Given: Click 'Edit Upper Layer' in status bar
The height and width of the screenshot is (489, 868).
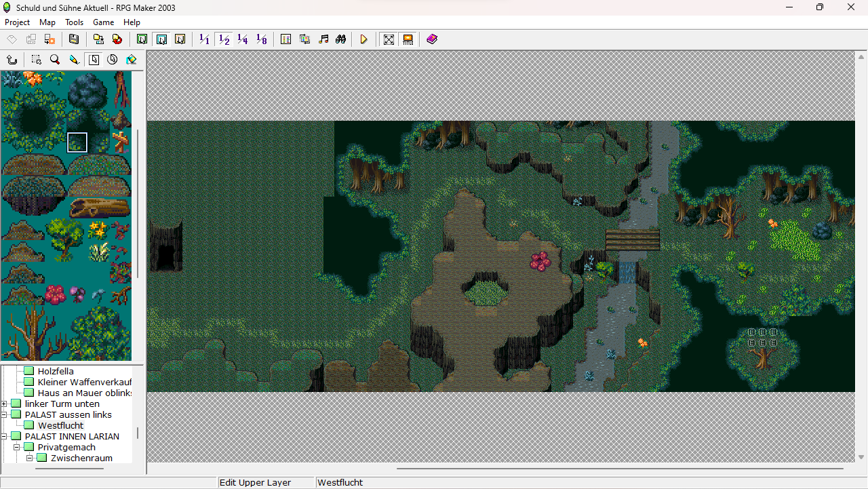Looking at the screenshot, I should (x=256, y=483).
